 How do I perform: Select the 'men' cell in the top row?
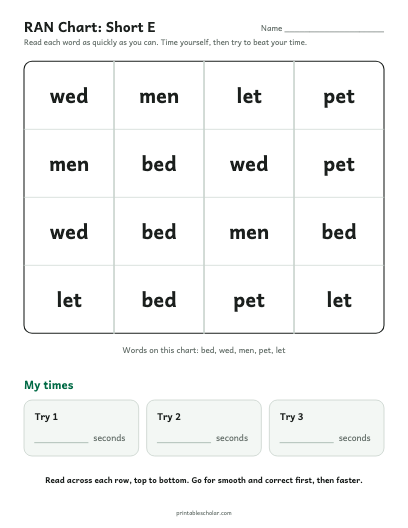pos(159,96)
